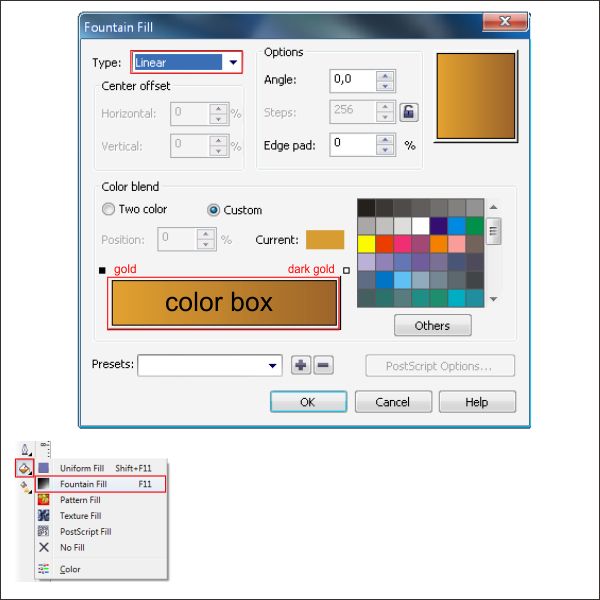Screen dimensions: 600x600
Task: Click the PostScript Options button
Action: pyautogui.click(x=440, y=366)
